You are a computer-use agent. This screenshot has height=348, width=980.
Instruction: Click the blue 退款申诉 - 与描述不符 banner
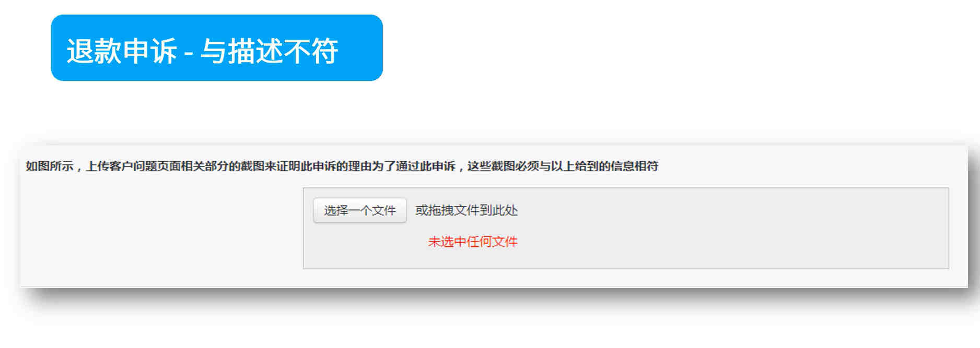tap(217, 47)
